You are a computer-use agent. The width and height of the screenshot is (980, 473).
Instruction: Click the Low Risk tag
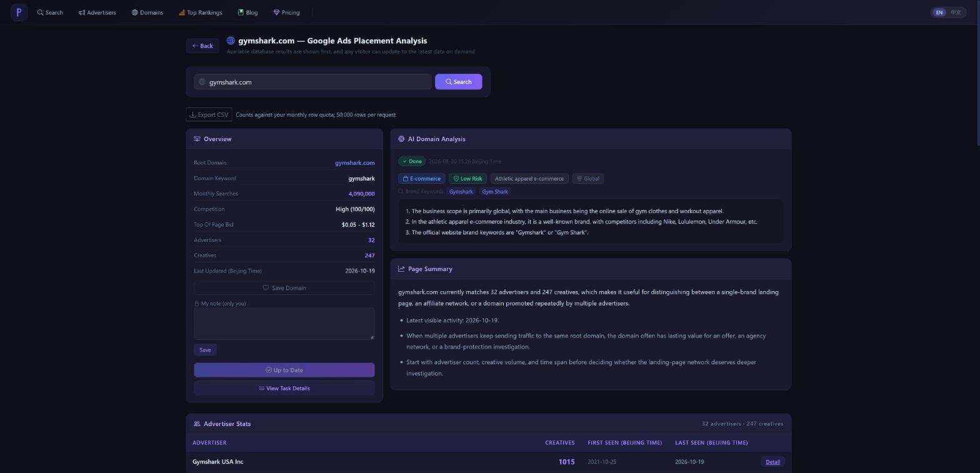coord(467,179)
